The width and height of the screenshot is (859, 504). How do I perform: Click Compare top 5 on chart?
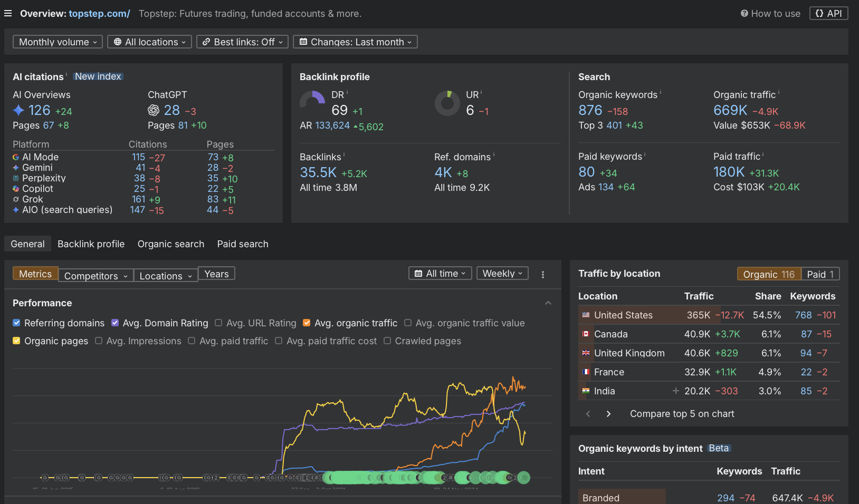tap(682, 414)
